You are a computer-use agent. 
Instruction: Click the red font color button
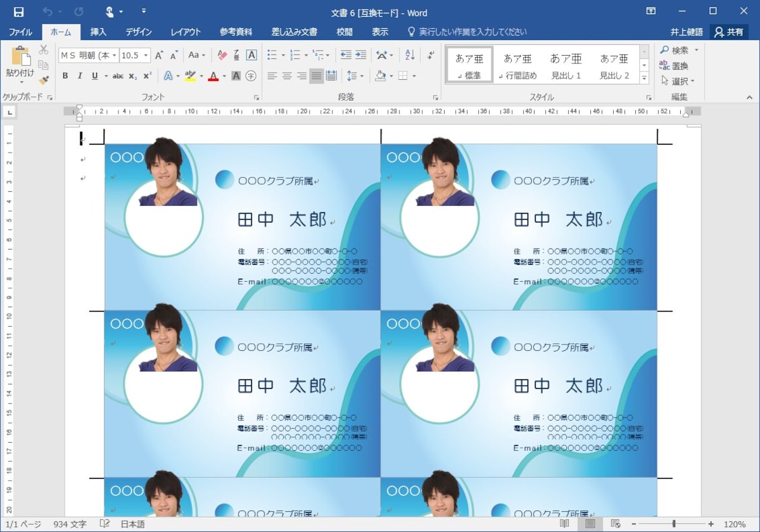[213, 76]
